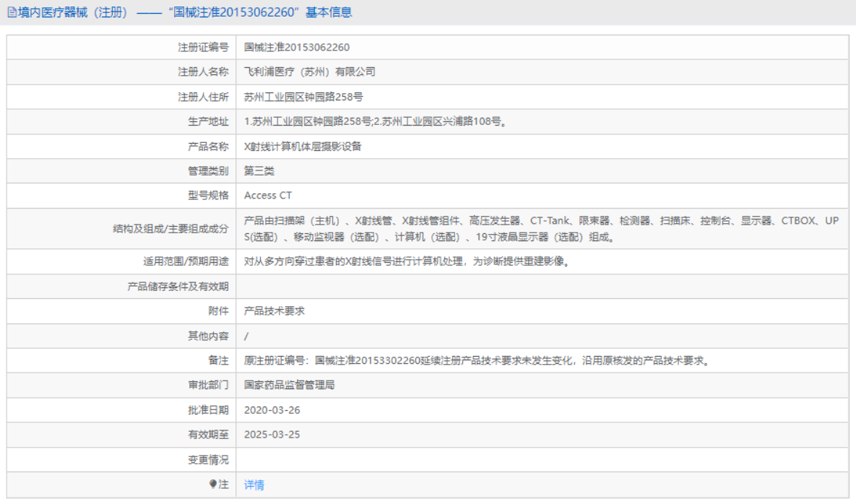856x504 pixels.
Task: Click the 产品名称 row label
Action: click(x=208, y=146)
